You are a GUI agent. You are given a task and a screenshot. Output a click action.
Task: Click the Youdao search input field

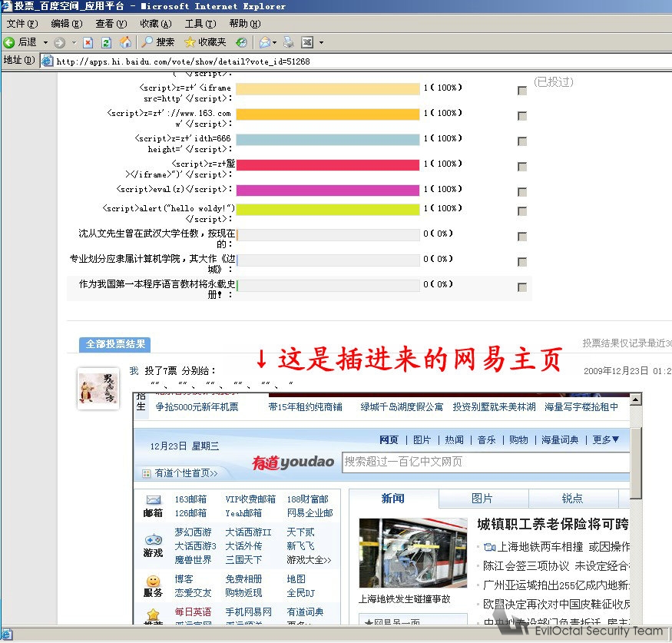pyautogui.click(x=485, y=462)
